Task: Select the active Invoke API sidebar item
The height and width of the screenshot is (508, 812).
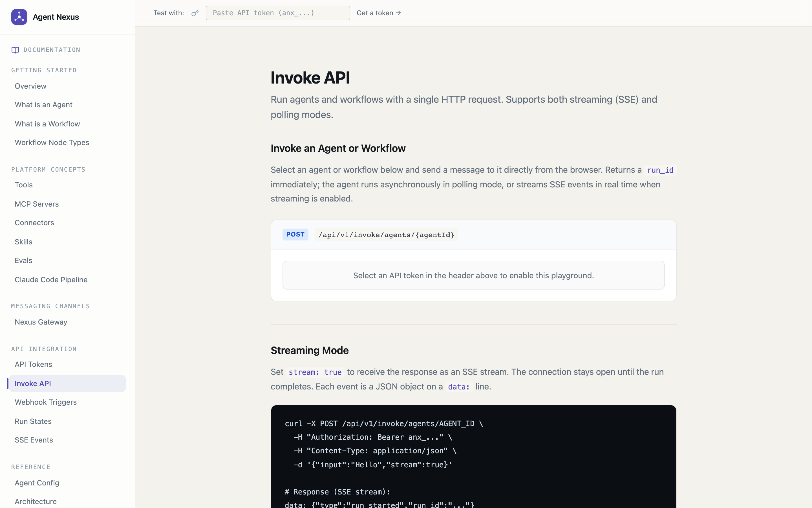Action: tap(67, 383)
